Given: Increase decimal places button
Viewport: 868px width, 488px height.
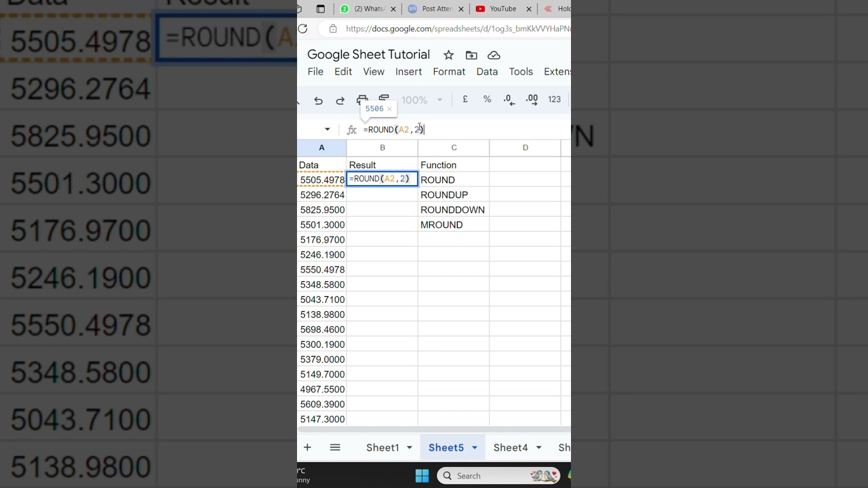Looking at the screenshot, I should point(532,99).
